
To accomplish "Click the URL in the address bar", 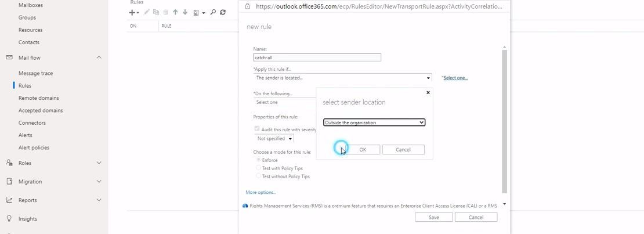I will click(x=378, y=6).
